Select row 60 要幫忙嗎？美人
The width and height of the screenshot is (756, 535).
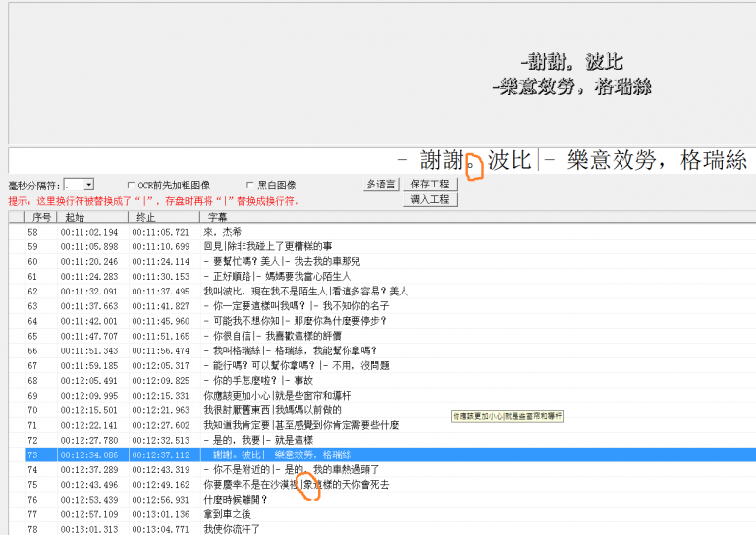pos(390,262)
